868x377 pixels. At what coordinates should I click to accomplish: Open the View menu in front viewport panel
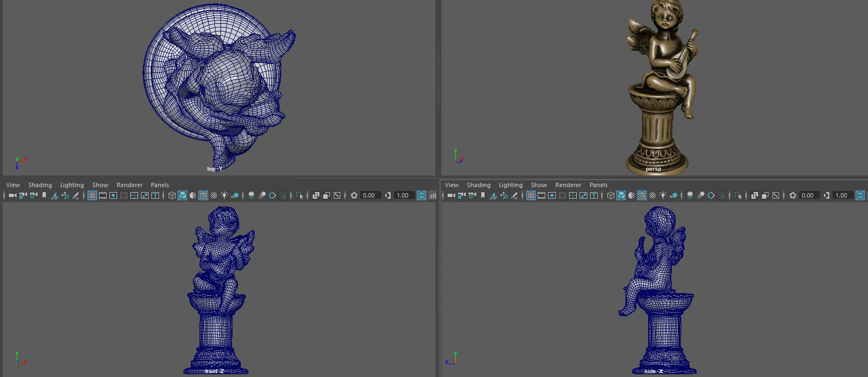coord(13,185)
